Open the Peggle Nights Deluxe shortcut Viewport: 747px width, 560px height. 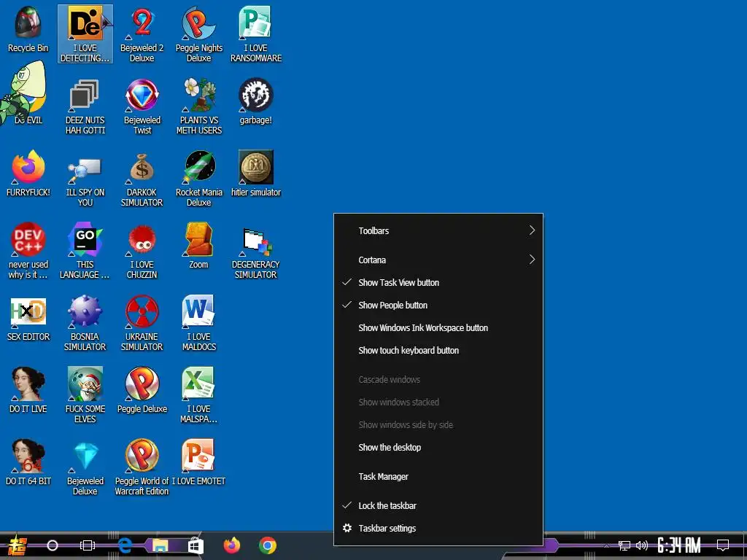tap(198, 34)
